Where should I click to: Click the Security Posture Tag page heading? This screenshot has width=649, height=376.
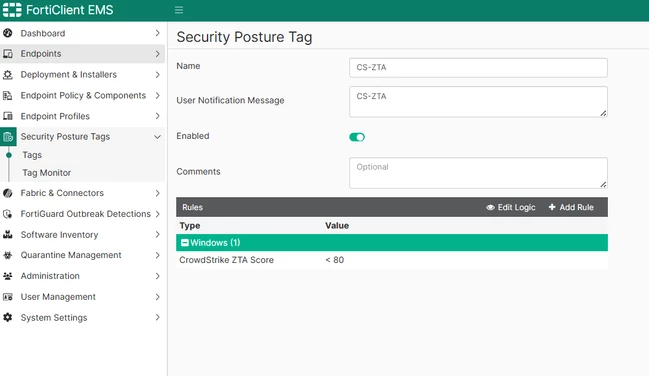[x=244, y=37]
